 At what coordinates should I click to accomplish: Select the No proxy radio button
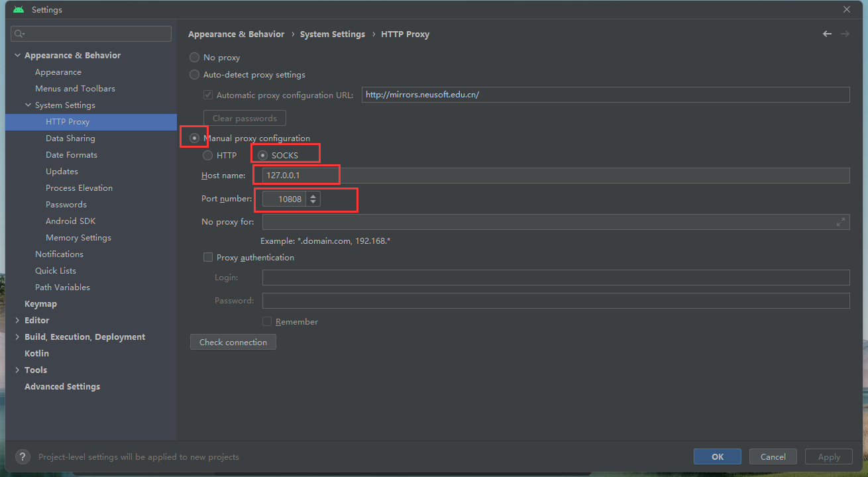pyautogui.click(x=195, y=58)
